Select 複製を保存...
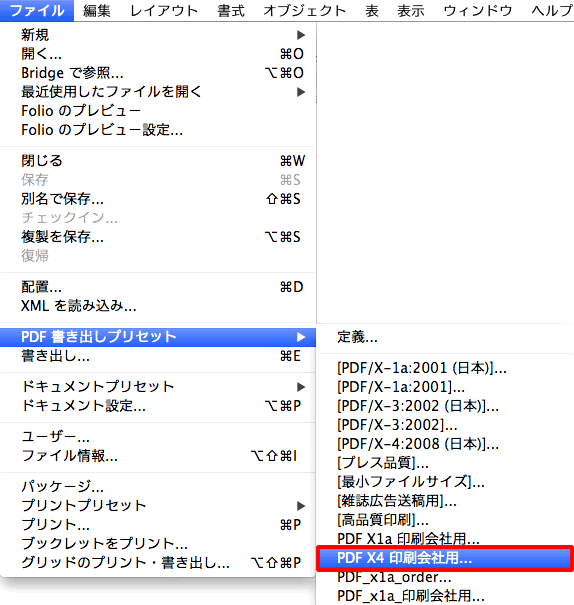Image resolution: width=574 pixels, height=605 pixels. [x=158, y=237]
